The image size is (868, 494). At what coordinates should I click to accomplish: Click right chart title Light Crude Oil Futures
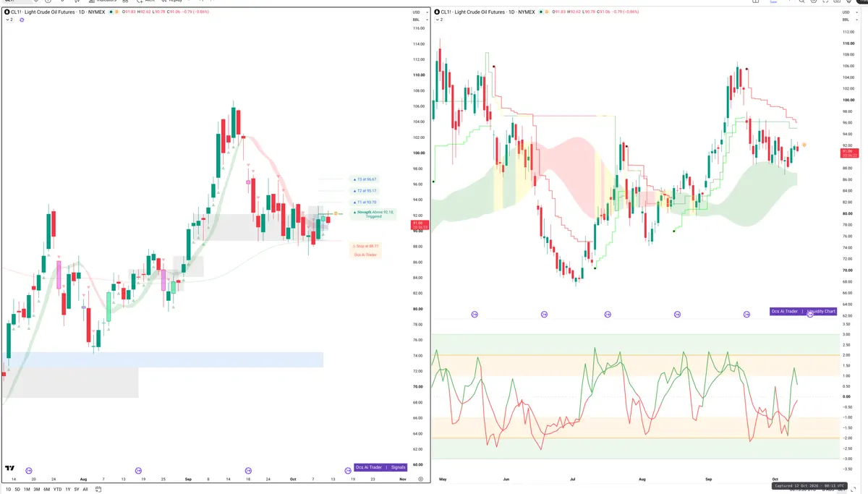[480, 12]
